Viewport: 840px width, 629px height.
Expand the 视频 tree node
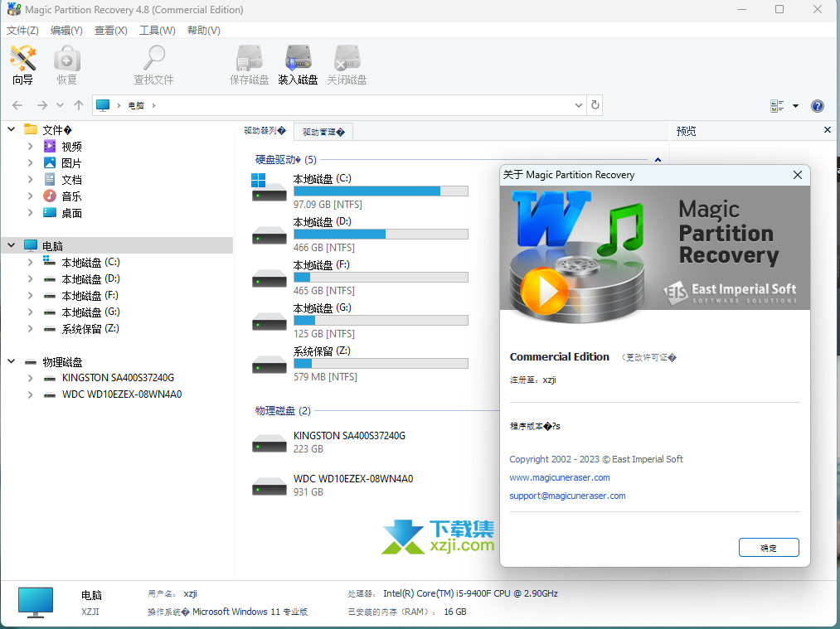31,146
